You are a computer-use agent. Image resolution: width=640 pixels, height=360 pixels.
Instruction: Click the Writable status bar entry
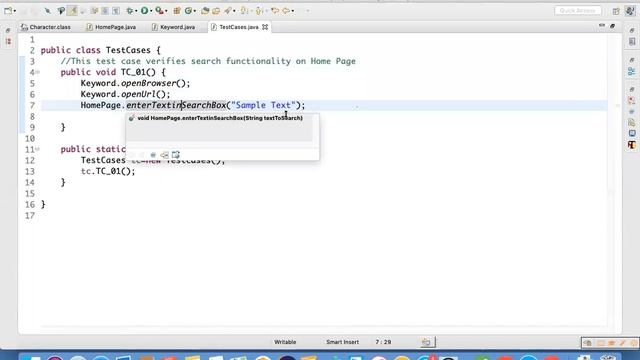coord(285,342)
